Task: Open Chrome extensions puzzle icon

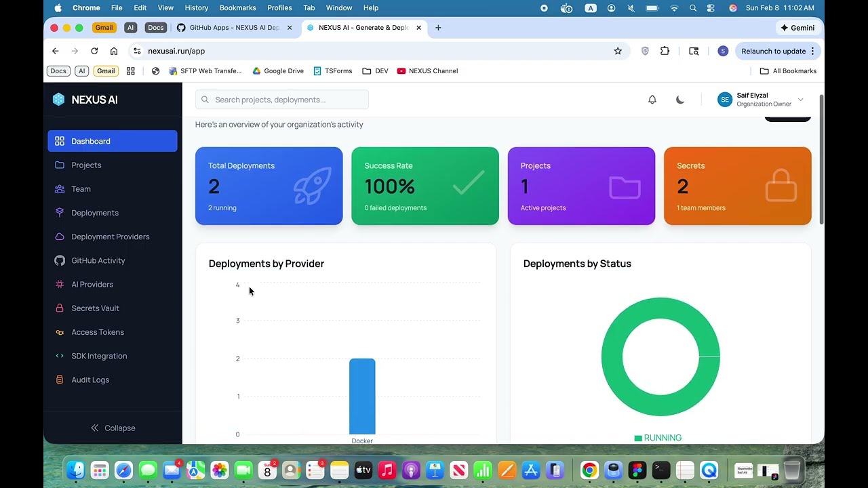Action: [x=665, y=51]
